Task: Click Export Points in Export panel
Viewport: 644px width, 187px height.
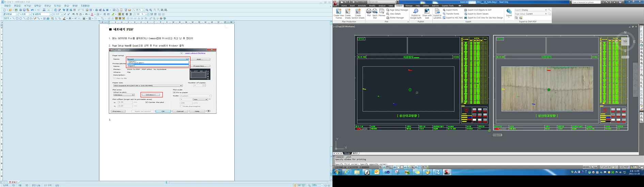Action: pyautogui.click(x=450, y=10)
